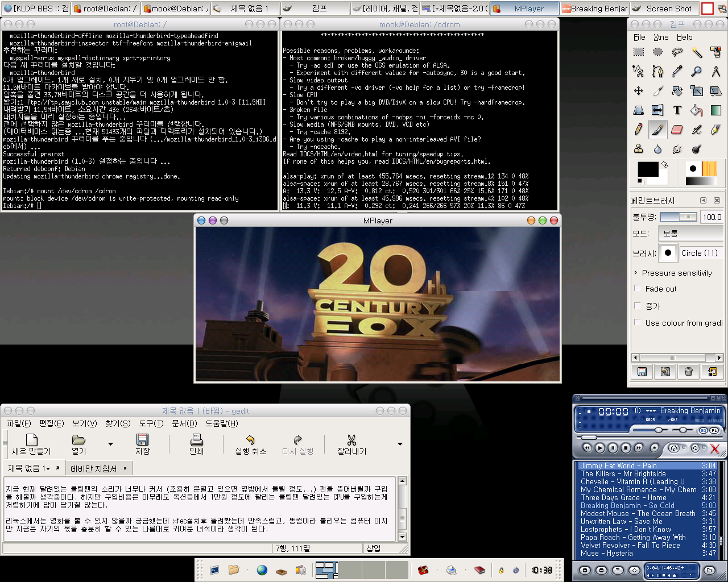Image resolution: width=728 pixels, height=582 pixels.
Task: Click 실행 취소 undo button in gedit
Action: 250,444
